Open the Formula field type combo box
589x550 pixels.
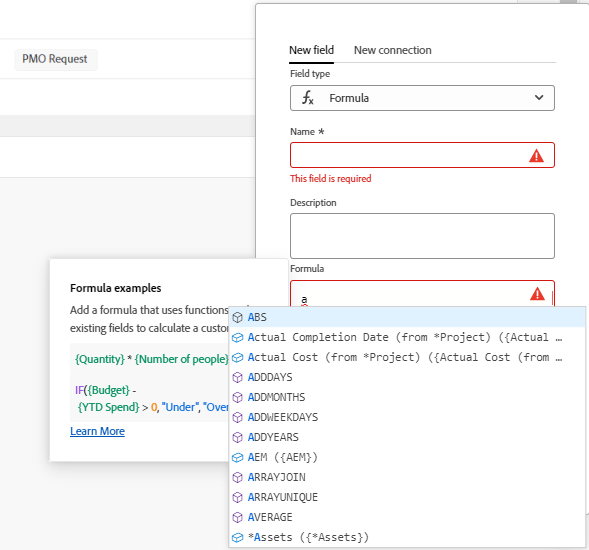(x=422, y=98)
